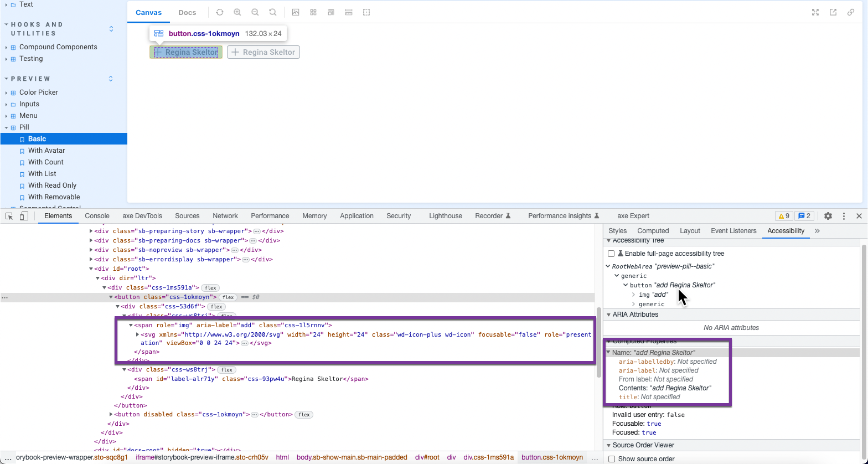Select body.sb-show-main in breadcrumb
This screenshot has height=464, width=868.
tap(352, 457)
